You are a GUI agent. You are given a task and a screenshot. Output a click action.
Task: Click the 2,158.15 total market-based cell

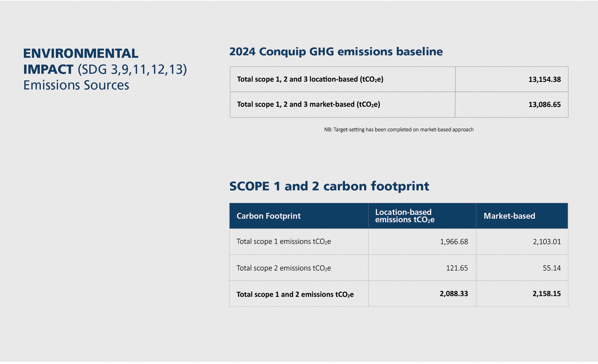coord(546,294)
